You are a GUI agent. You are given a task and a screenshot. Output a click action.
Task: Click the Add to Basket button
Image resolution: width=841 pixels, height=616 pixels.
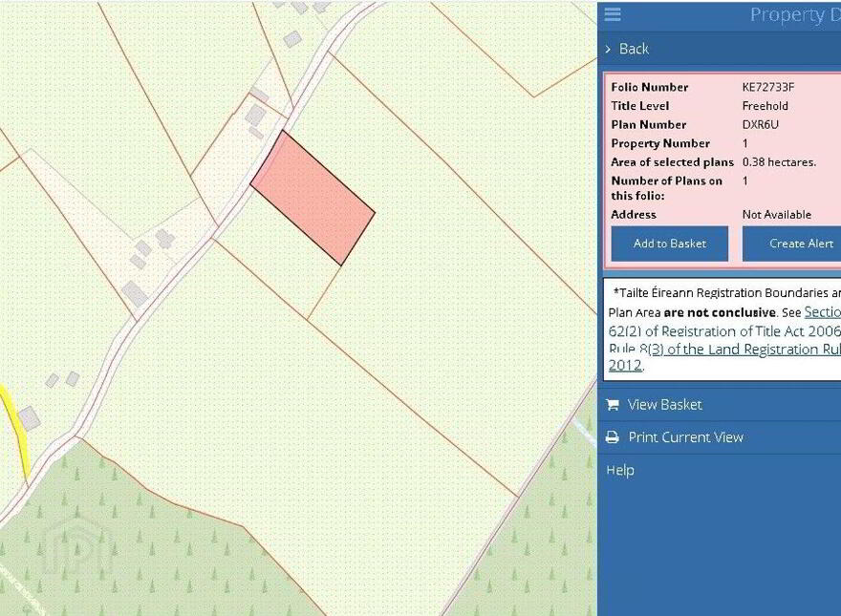tap(669, 244)
